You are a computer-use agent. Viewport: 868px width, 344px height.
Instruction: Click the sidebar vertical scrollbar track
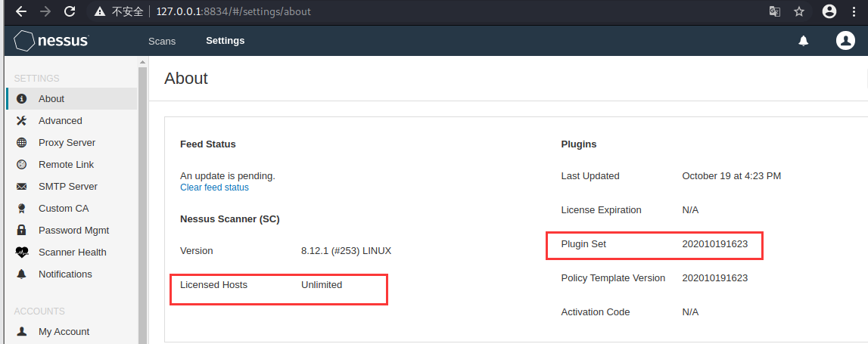[x=142, y=205]
